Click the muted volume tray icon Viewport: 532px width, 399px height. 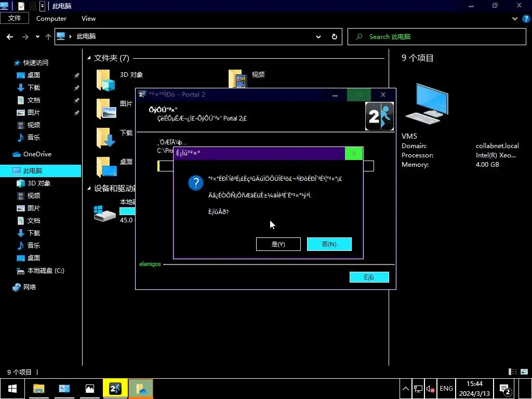(x=430, y=389)
